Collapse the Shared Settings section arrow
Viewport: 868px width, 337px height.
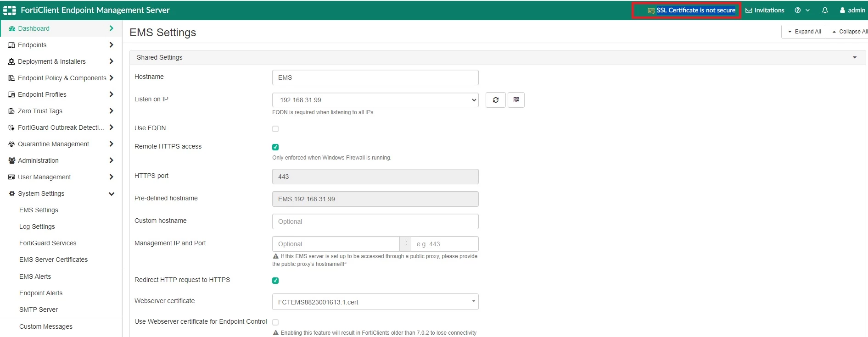855,57
